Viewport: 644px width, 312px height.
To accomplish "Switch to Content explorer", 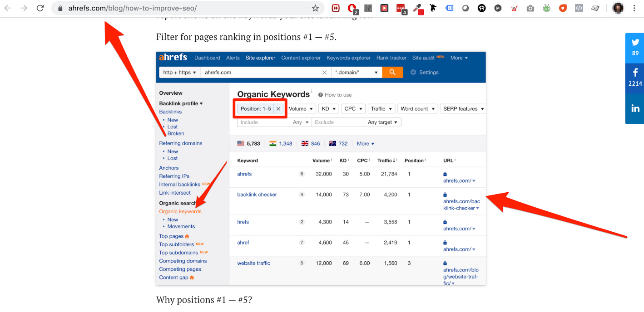I will (x=301, y=58).
